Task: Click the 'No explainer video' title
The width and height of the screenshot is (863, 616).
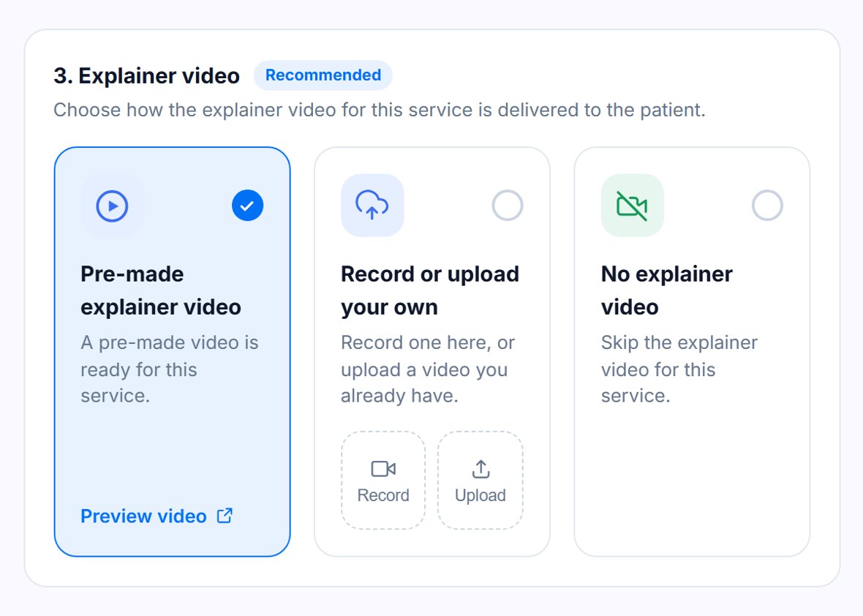Action: pyautogui.click(x=666, y=290)
